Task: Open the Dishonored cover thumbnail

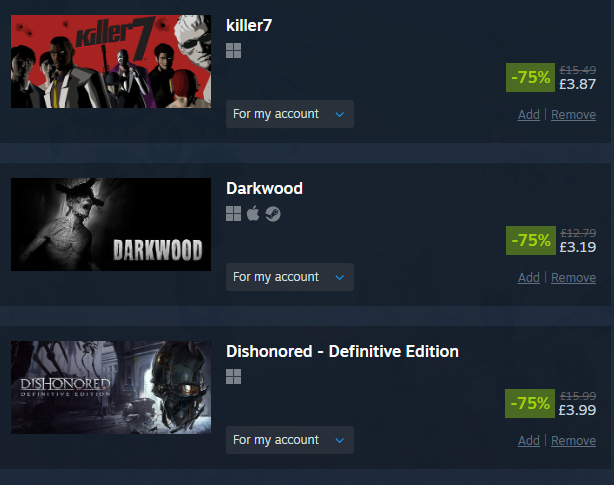Action: tap(111, 388)
